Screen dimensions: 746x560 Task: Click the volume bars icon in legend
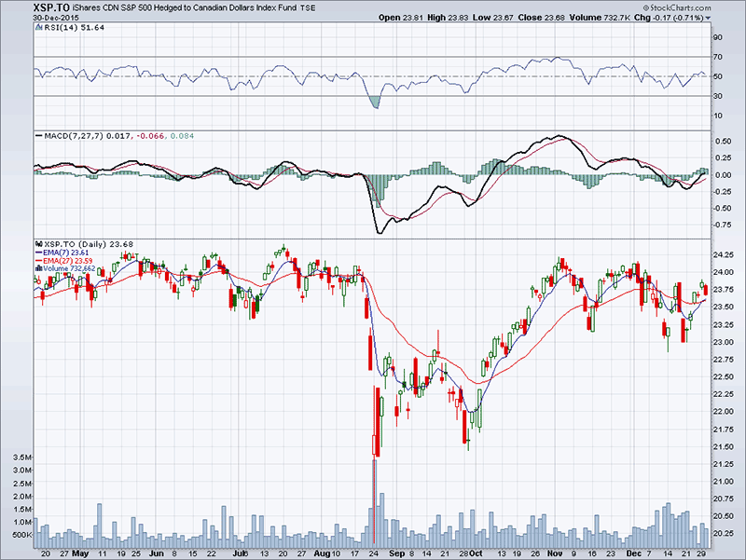37,269
